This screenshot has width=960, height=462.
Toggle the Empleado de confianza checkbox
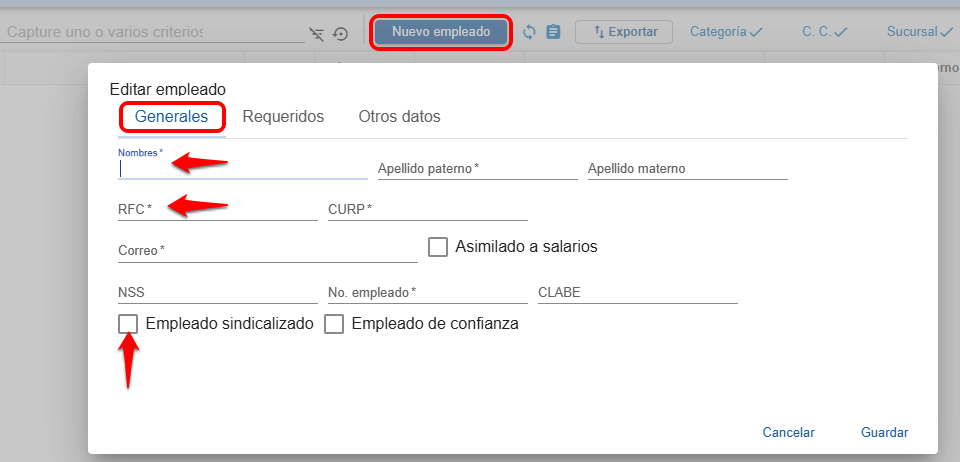pyautogui.click(x=334, y=324)
